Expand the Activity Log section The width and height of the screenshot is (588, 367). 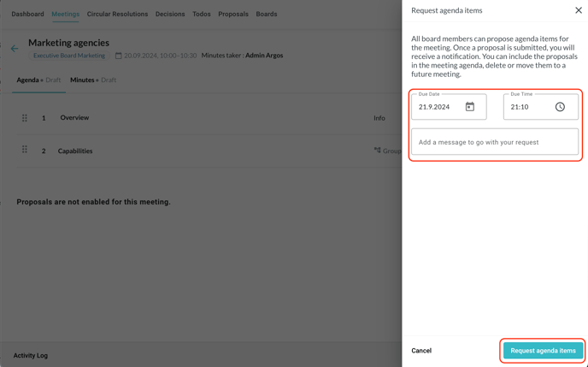coord(31,355)
